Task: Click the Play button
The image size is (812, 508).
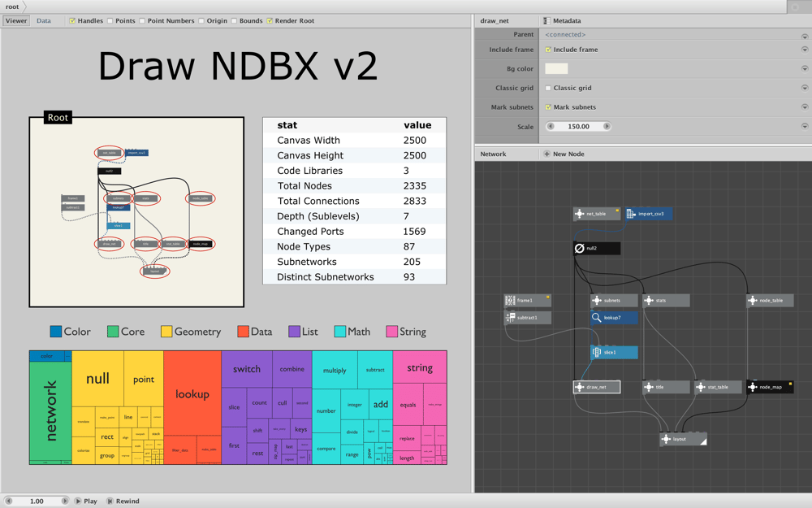Action: (x=86, y=501)
